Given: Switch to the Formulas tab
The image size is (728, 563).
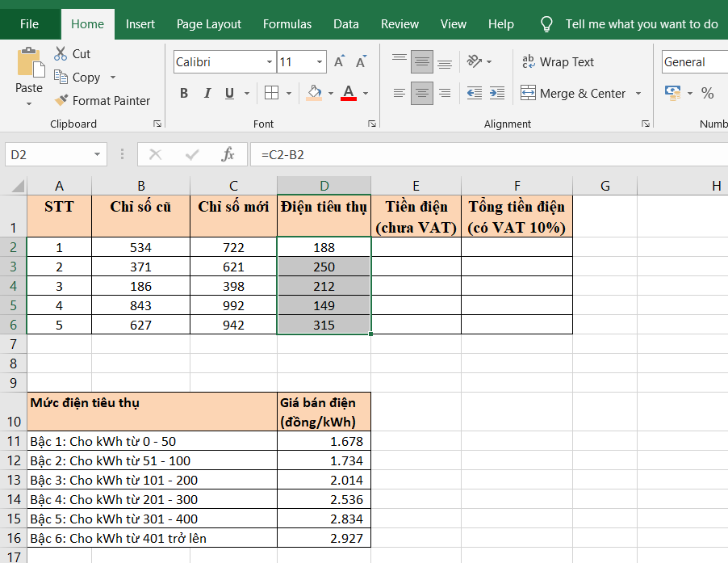Looking at the screenshot, I should click(x=287, y=24).
